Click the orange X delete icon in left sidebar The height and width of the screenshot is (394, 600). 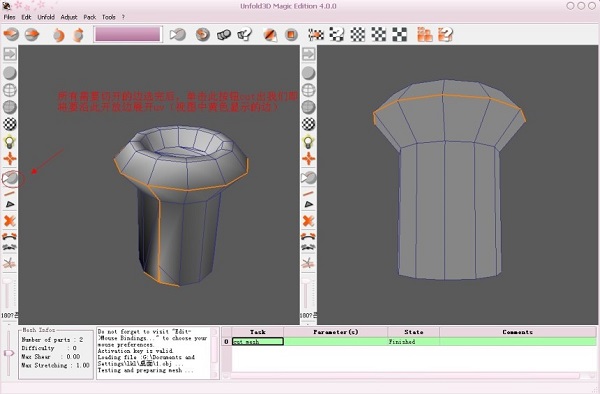click(x=10, y=221)
